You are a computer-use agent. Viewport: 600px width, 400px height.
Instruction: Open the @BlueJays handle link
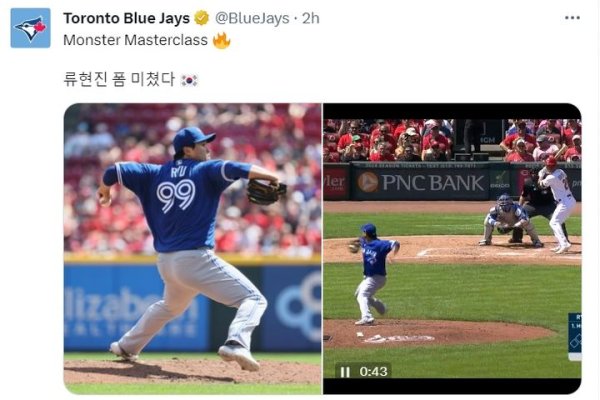pos(252,18)
